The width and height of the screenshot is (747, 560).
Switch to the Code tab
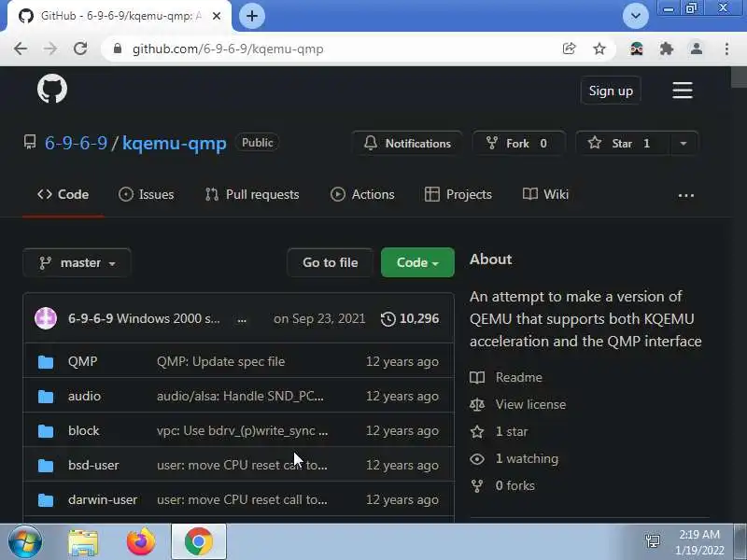(63, 194)
